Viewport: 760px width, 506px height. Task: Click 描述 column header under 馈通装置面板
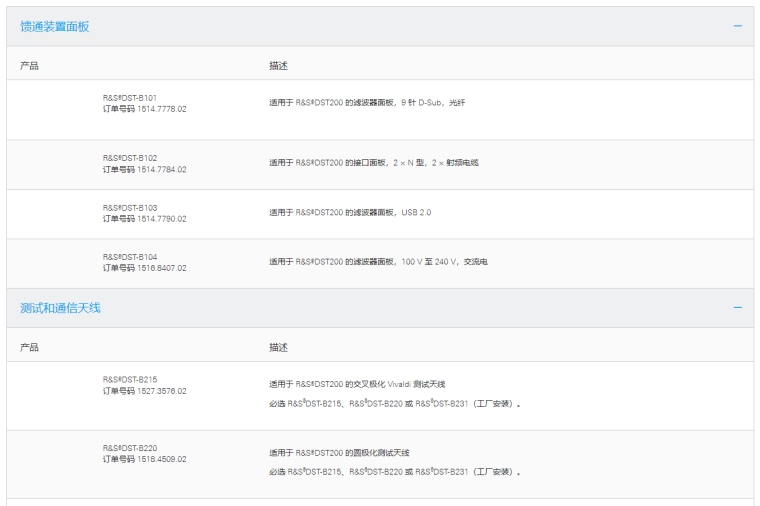pos(278,66)
